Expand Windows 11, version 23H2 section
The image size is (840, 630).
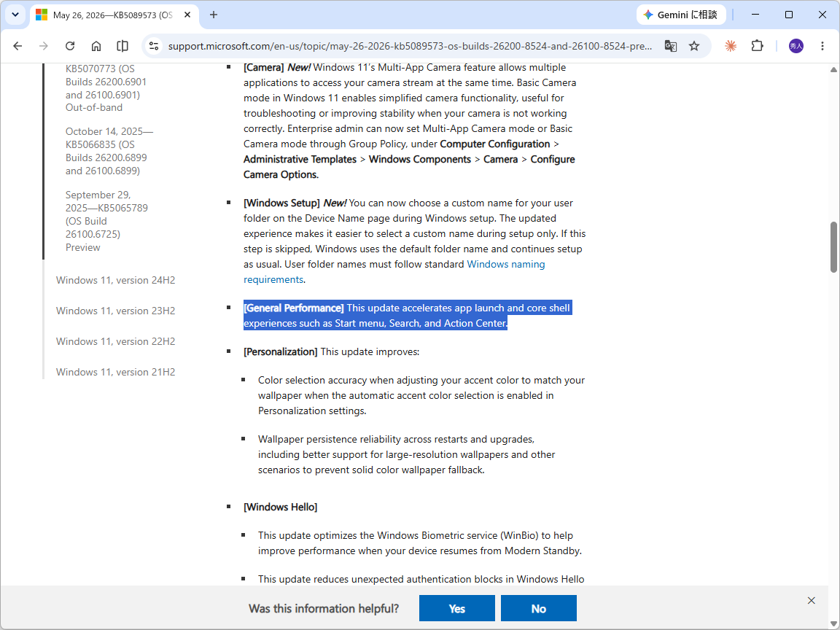pyautogui.click(x=115, y=311)
